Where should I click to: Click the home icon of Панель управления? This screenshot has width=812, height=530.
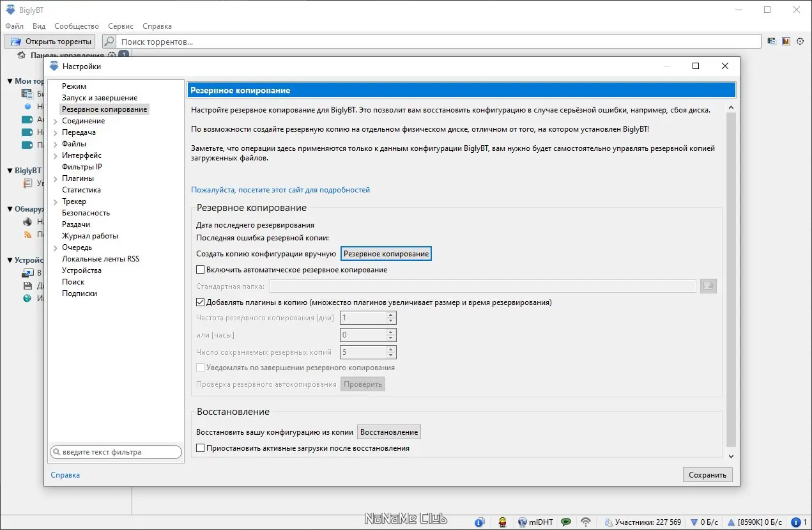22,55
